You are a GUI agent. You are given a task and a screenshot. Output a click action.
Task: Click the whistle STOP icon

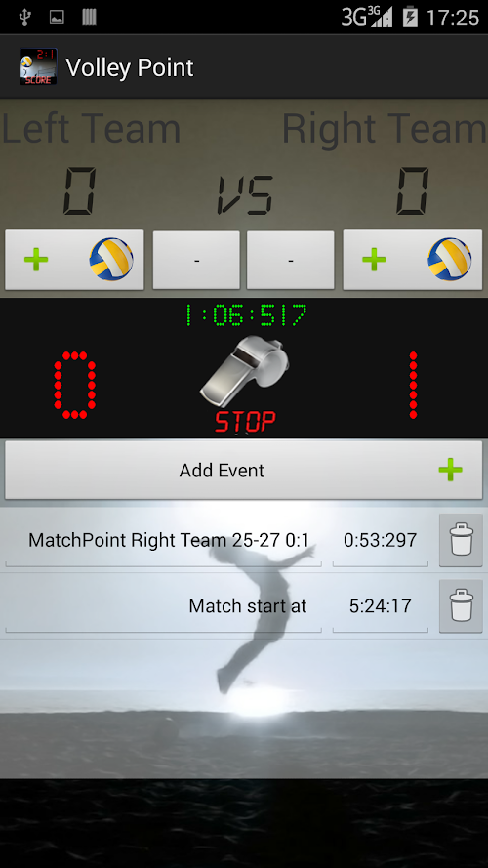point(245,384)
